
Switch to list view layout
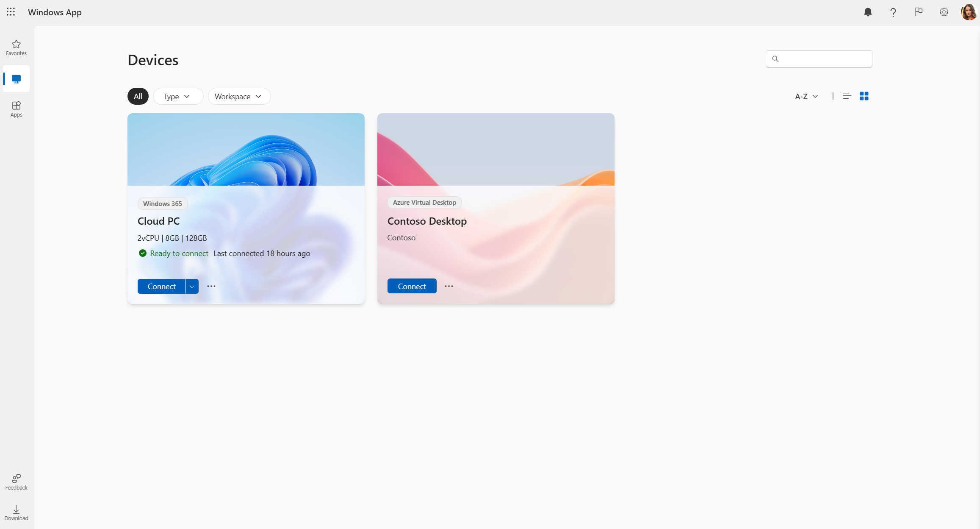(847, 96)
